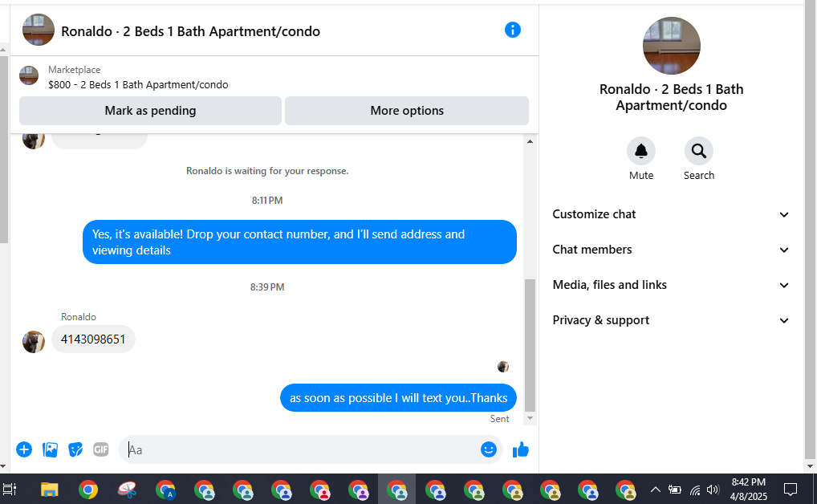This screenshot has height=504, width=817.
Task: Choose a sticker from the sticker icon
Action: coord(75,449)
